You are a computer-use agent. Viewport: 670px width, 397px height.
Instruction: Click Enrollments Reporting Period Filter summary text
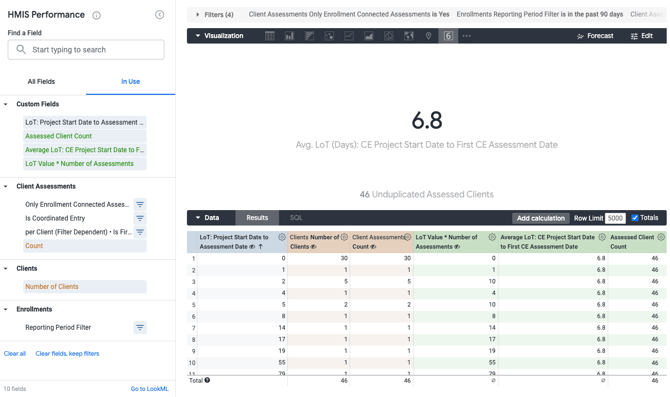(x=540, y=15)
